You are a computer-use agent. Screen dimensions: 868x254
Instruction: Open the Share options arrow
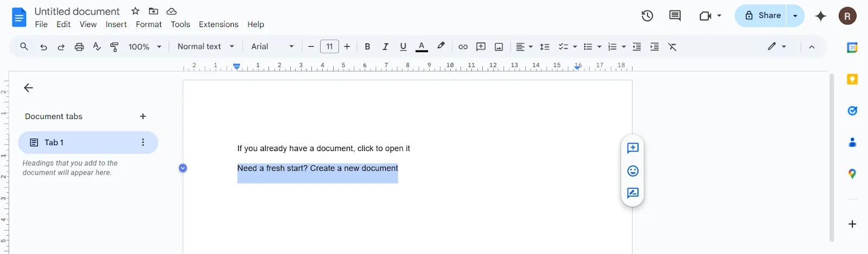coord(795,16)
